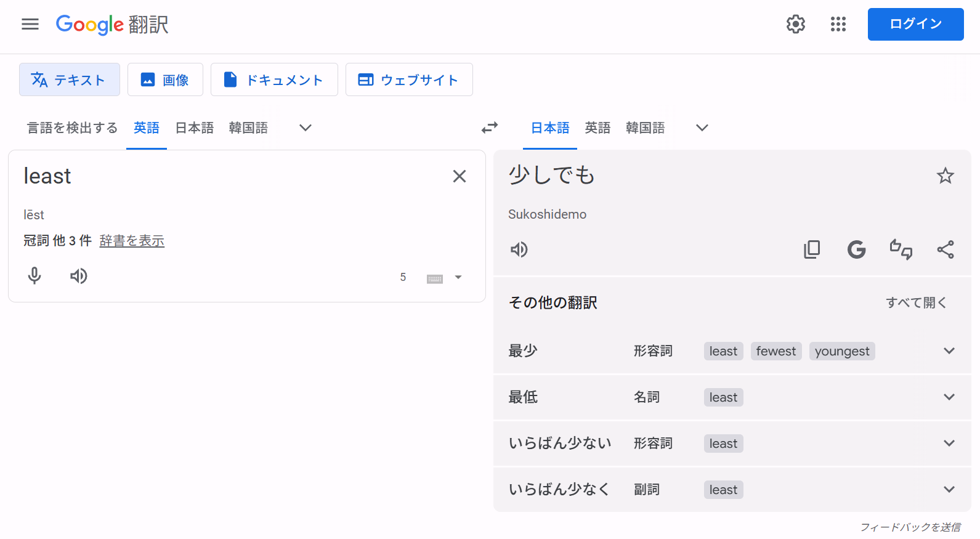Open the 辞書を表示 link
980x539 pixels.
(132, 240)
